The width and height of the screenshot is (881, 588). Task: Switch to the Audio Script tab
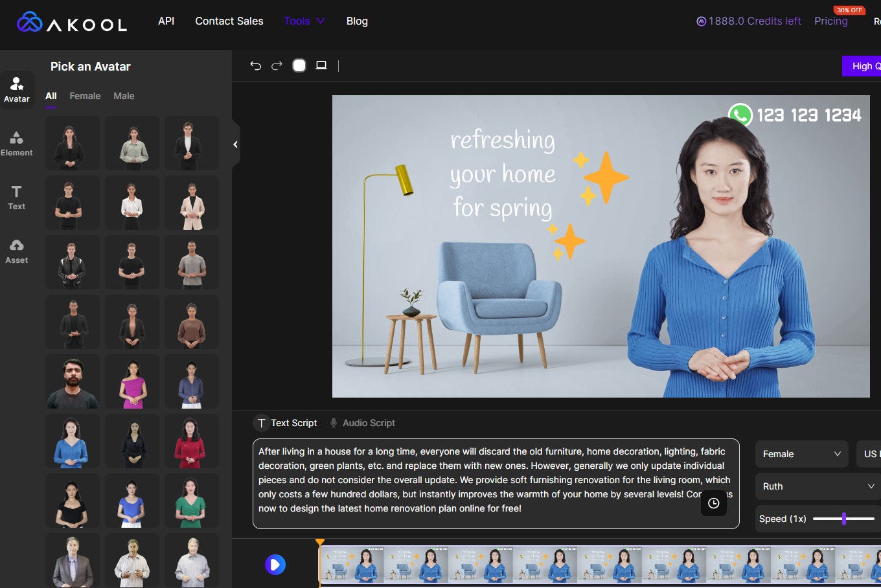(x=362, y=423)
